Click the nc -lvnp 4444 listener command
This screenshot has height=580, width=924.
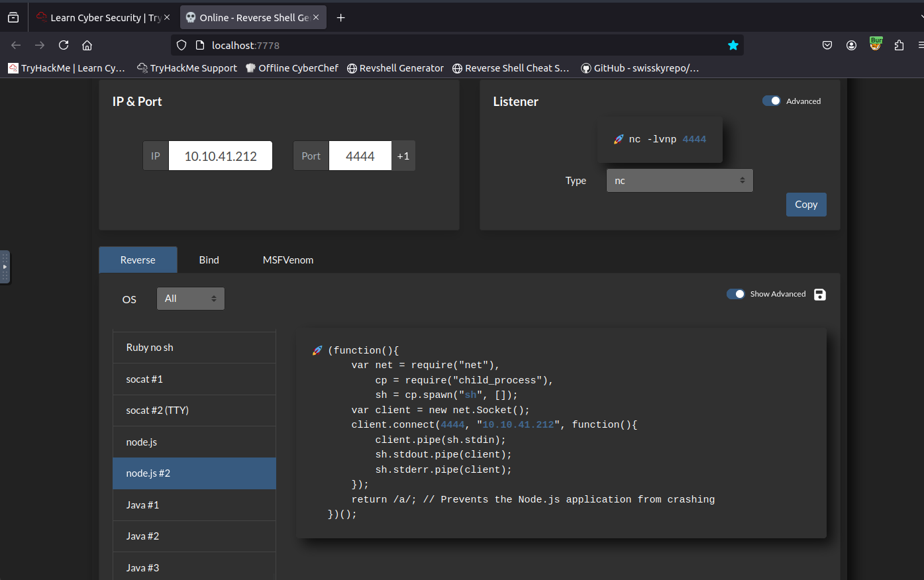pos(668,139)
